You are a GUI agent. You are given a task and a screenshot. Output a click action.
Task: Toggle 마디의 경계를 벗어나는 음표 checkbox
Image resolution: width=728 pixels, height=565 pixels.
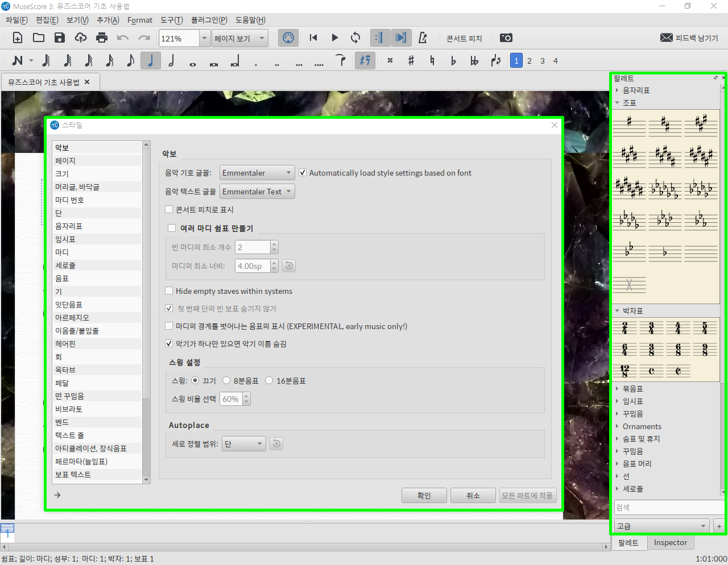(169, 326)
